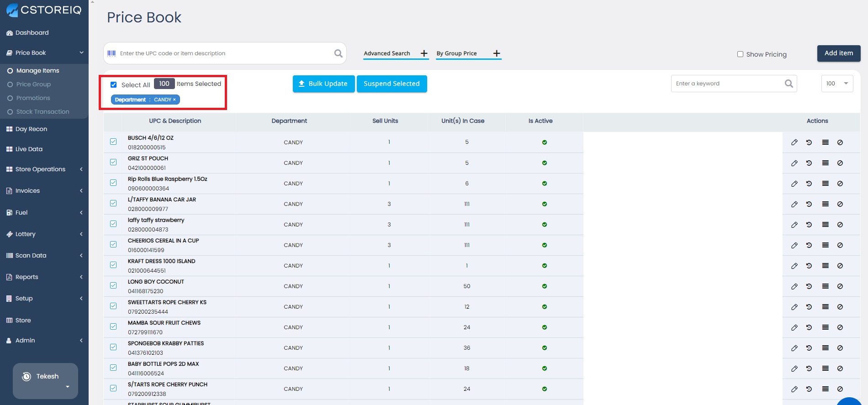Uncheck the Select All checkbox
Screen dimensions: 868x405
[114, 84]
